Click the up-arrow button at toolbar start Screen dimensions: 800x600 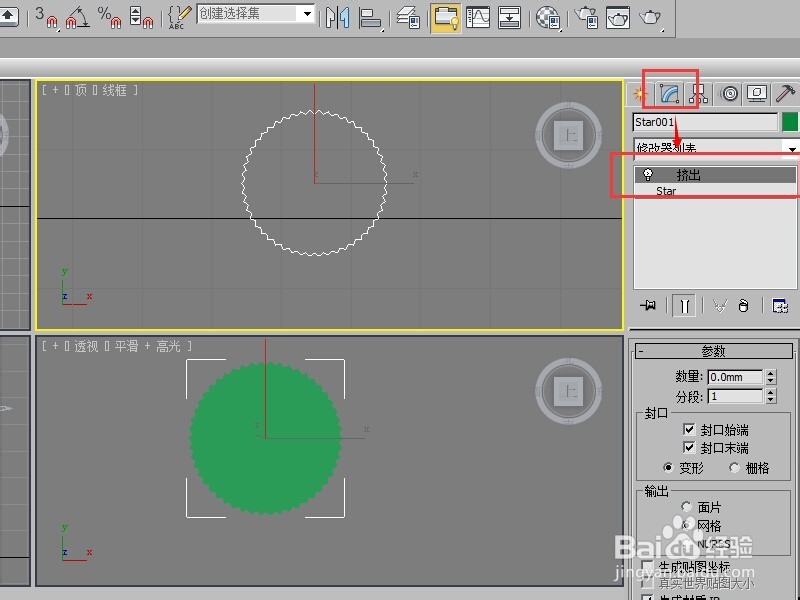pos(9,16)
